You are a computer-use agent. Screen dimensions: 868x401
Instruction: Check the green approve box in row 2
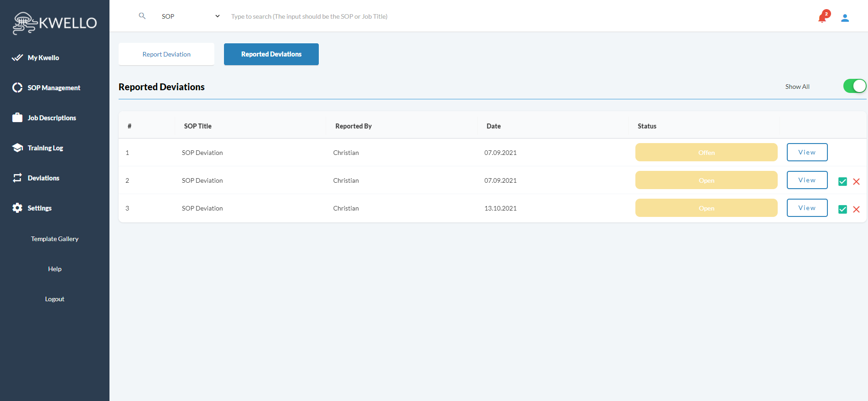842,181
